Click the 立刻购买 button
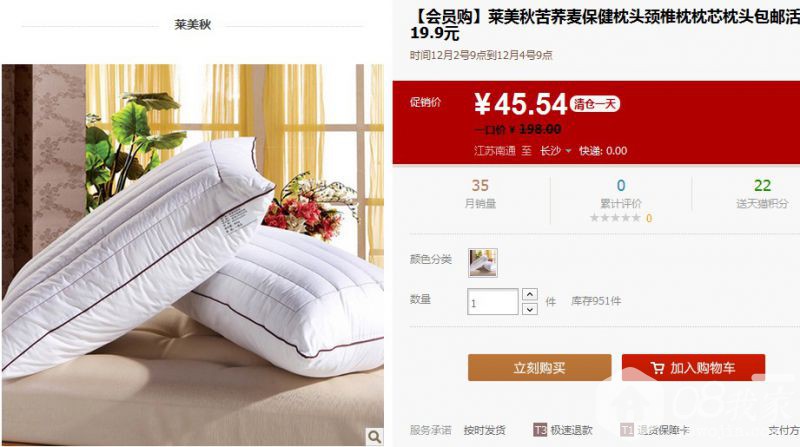800x447 pixels. pyautogui.click(x=539, y=367)
